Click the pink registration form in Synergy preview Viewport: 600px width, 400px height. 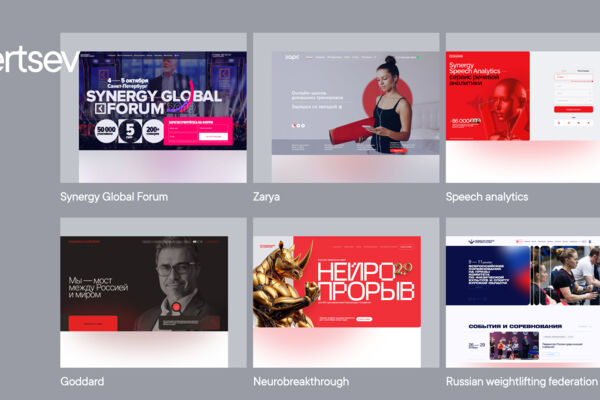point(198,131)
